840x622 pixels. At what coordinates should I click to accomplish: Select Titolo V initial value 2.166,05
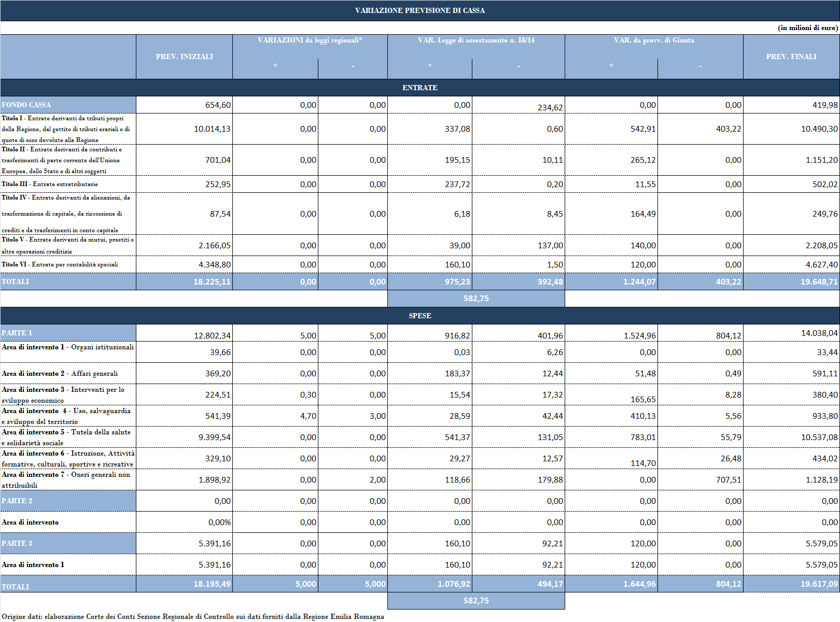(x=215, y=245)
